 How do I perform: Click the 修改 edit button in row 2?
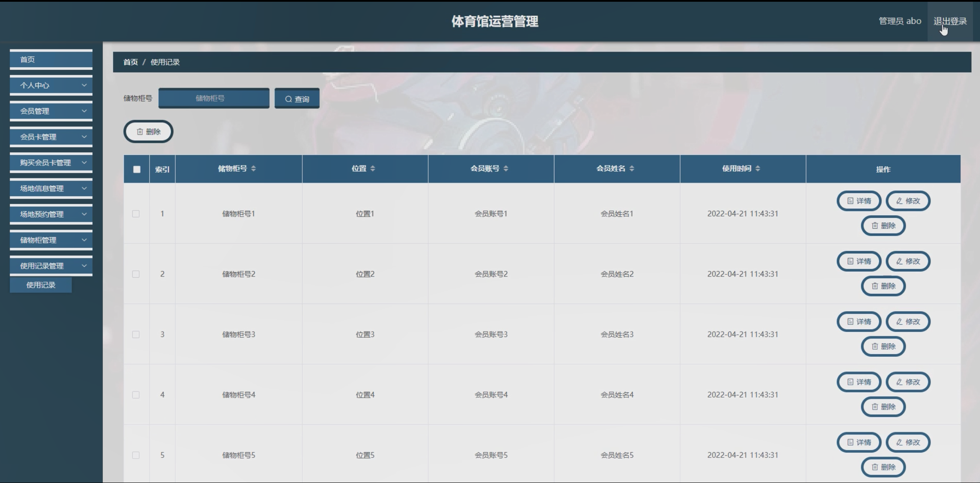point(908,261)
